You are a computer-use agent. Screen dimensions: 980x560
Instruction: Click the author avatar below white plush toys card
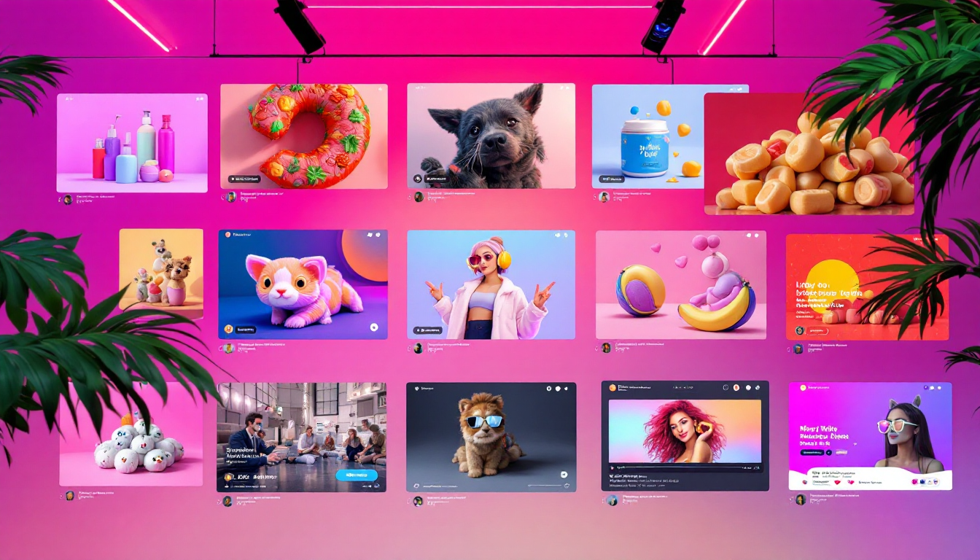point(70,495)
